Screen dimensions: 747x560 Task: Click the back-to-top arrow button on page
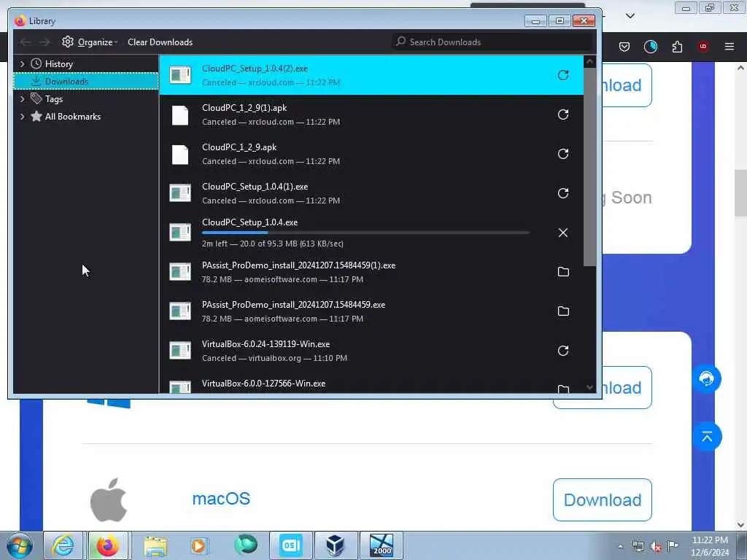pos(707,437)
